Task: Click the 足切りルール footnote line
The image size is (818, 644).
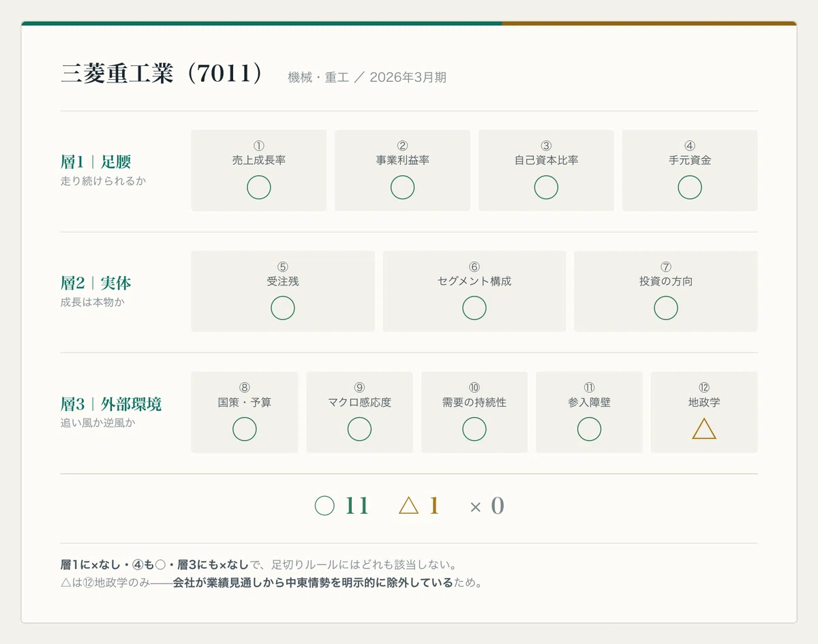Action: [x=258, y=565]
